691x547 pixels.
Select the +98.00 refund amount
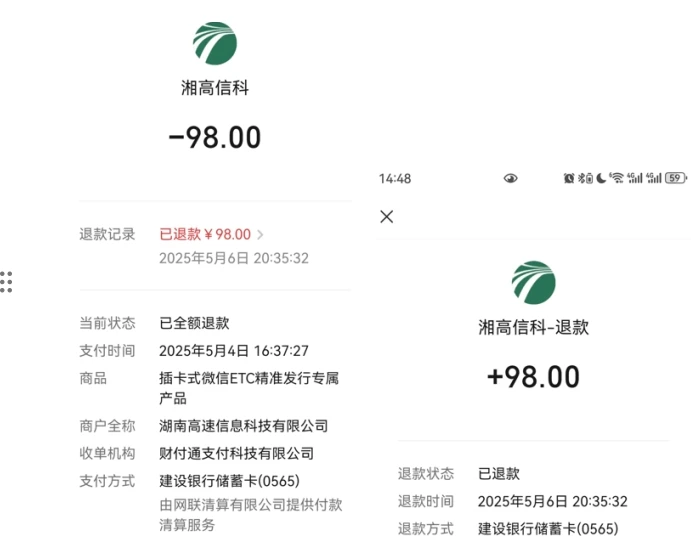coord(533,377)
